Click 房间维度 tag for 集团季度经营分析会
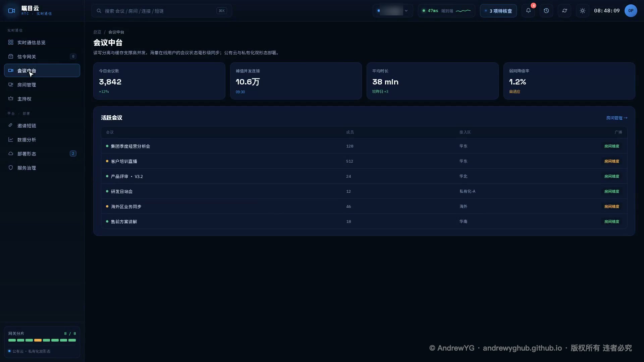The image size is (644, 362). [612, 146]
